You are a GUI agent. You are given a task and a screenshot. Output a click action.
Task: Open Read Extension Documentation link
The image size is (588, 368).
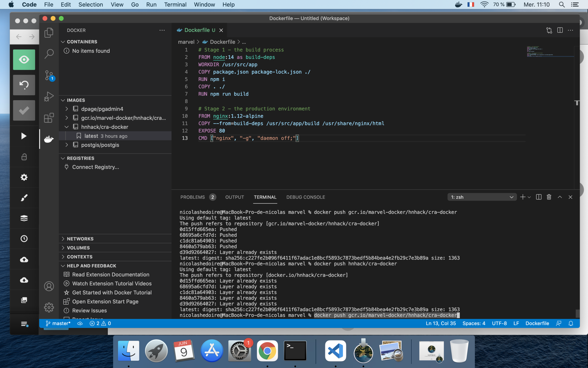[111, 275]
